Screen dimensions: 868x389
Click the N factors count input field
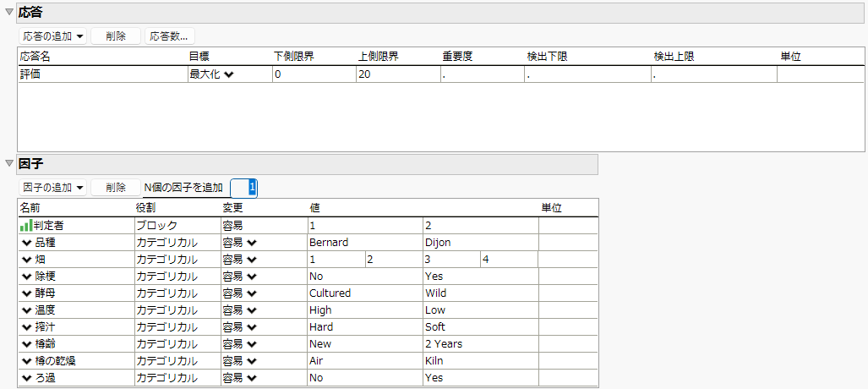pos(243,188)
